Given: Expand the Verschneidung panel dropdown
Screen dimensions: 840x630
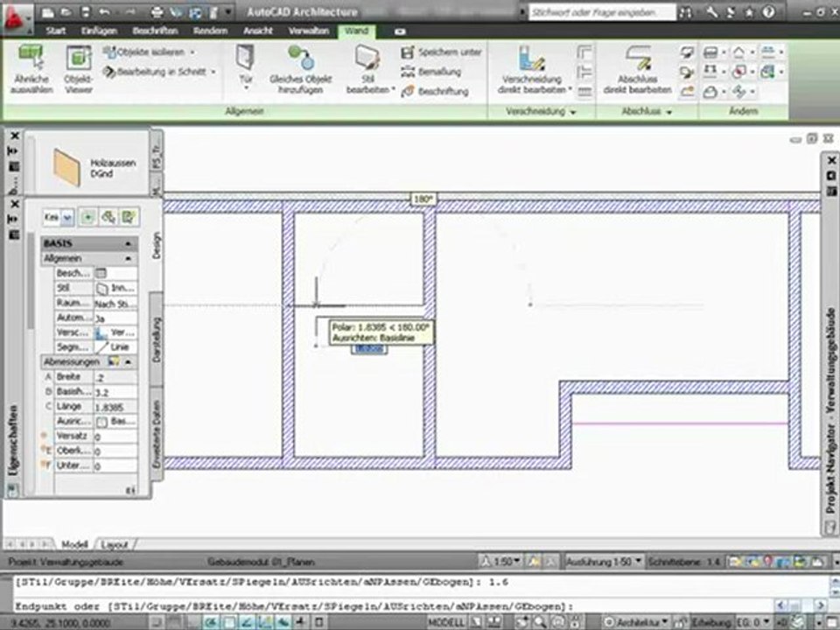Looking at the screenshot, I should [572, 112].
